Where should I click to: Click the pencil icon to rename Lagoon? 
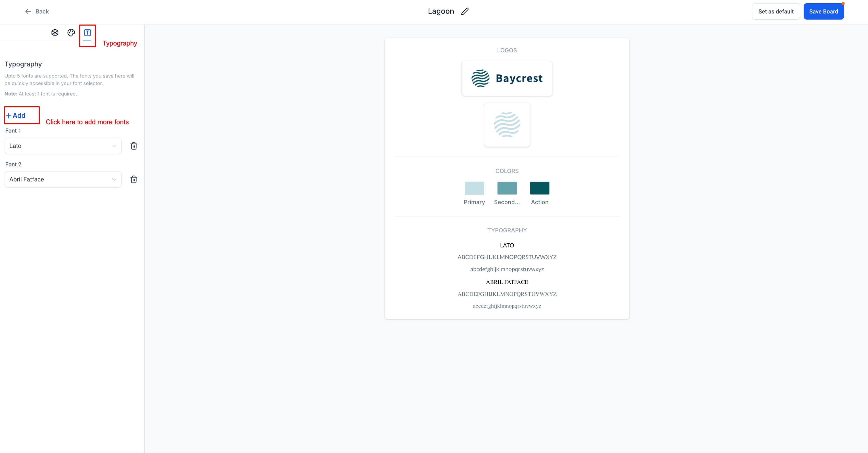[x=465, y=12]
